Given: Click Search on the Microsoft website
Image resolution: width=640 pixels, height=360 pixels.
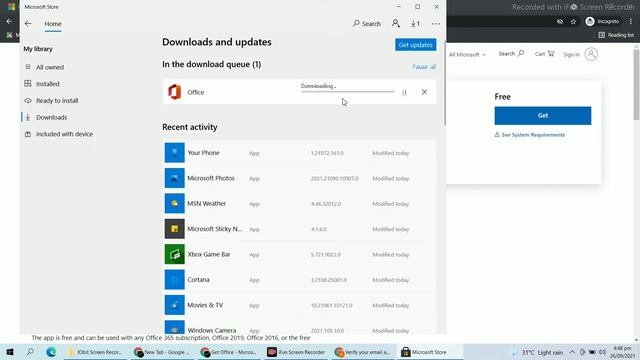Looking at the screenshot, I should 511,53.
